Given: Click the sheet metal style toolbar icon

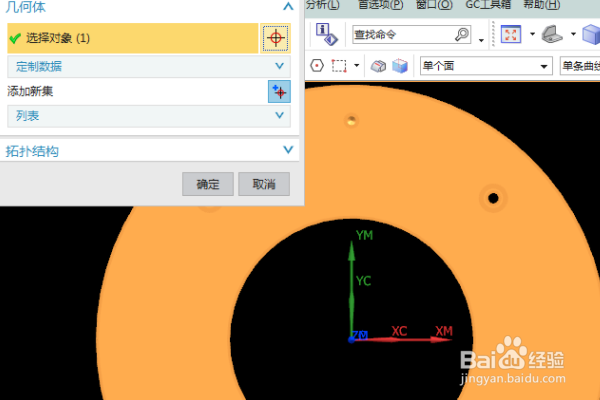Looking at the screenshot, I should (x=552, y=34).
